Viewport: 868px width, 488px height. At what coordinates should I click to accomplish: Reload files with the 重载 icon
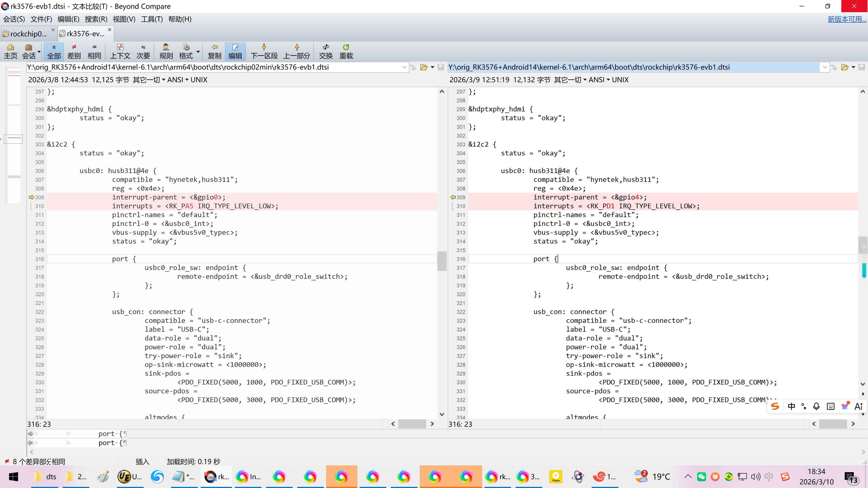click(x=346, y=51)
